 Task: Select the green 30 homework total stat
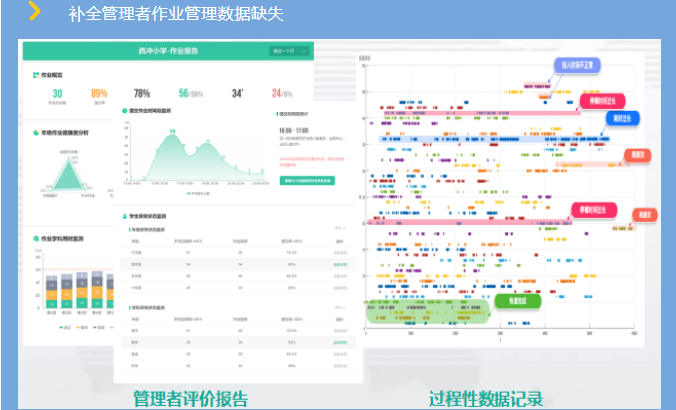pyautogui.click(x=57, y=94)
